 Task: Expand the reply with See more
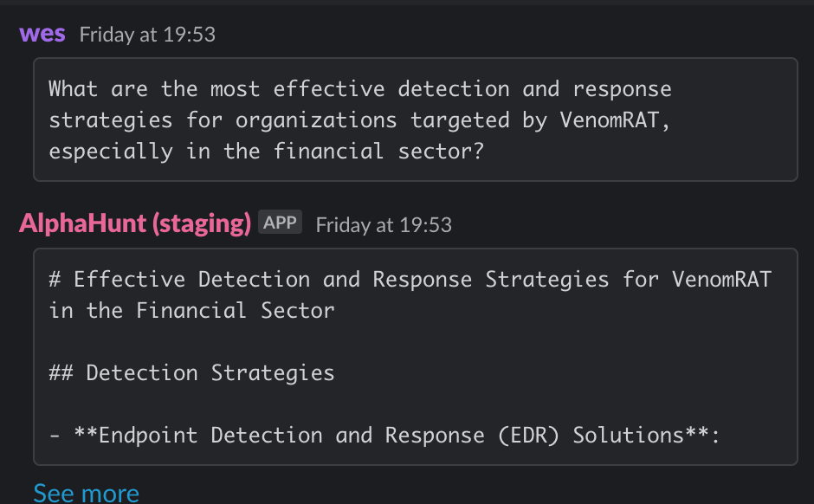(87, 493)
